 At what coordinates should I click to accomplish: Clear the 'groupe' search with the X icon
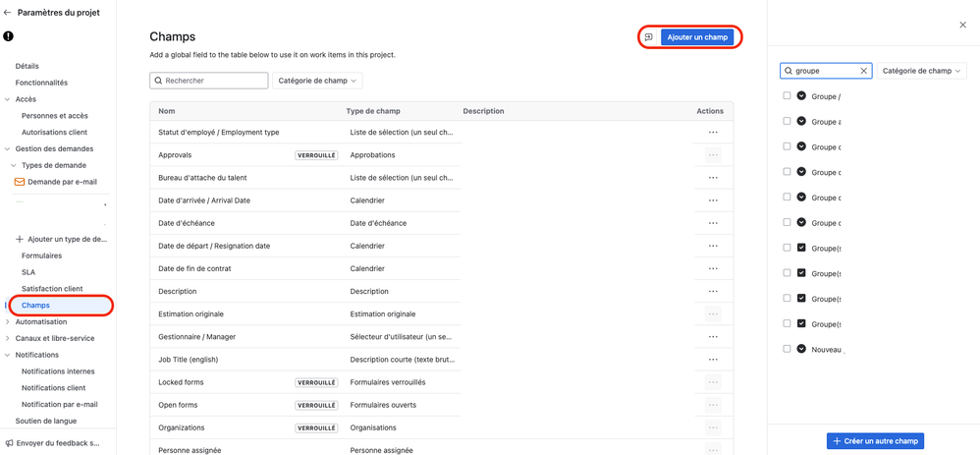tap(864, 71)
